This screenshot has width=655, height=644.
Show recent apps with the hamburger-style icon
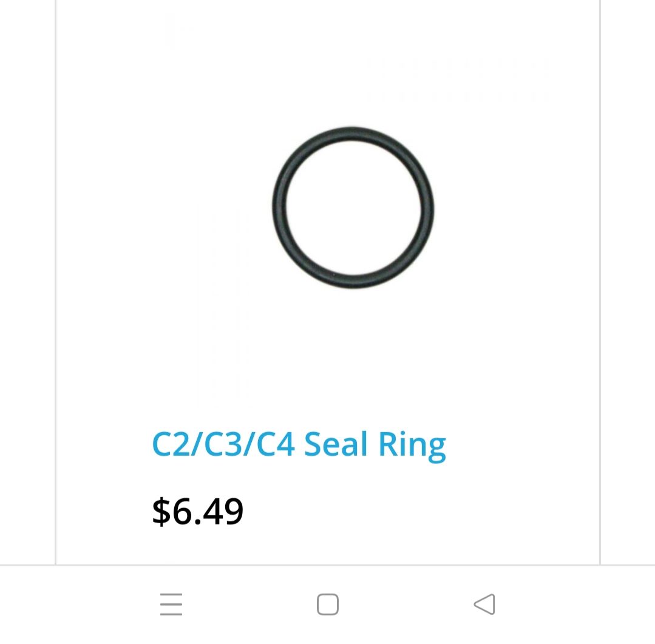[171, 605]
